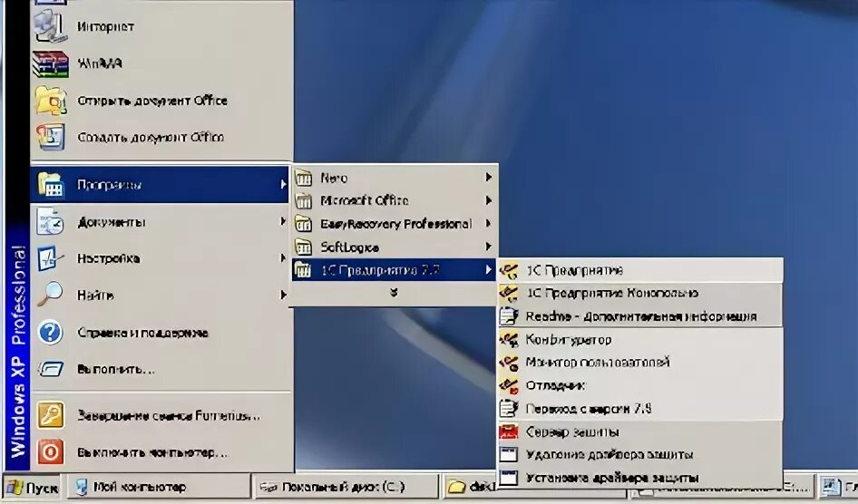Click the Документы icon
This screenshot has height=504, width=858.
(x=51, y=222)
